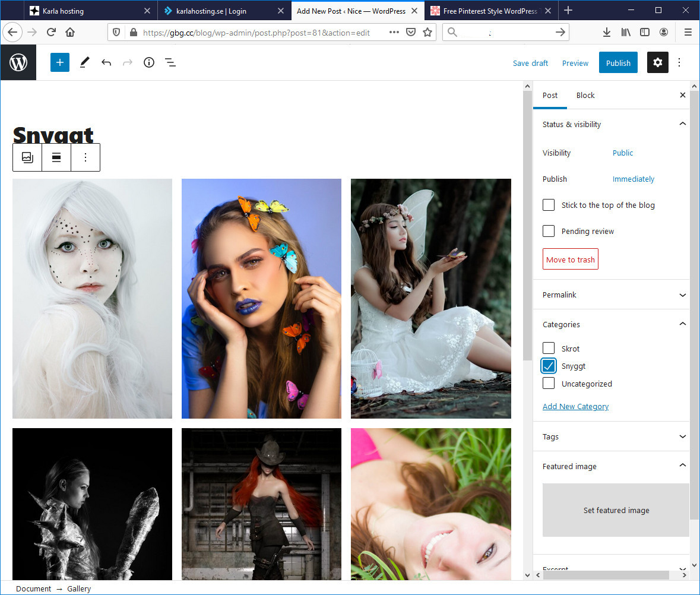Viewport: 700px width, 595px height.
Task: Check the Pending review box
Action: click(x=549, y=231)
